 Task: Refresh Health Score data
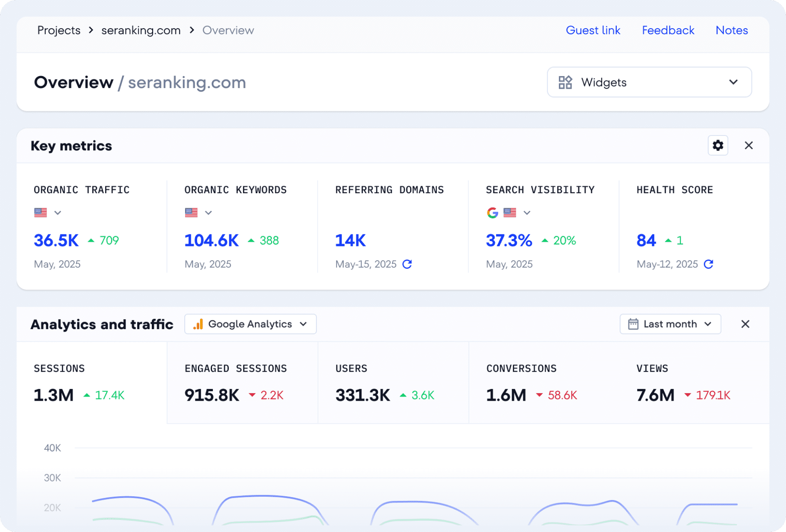tap(709, 264)
